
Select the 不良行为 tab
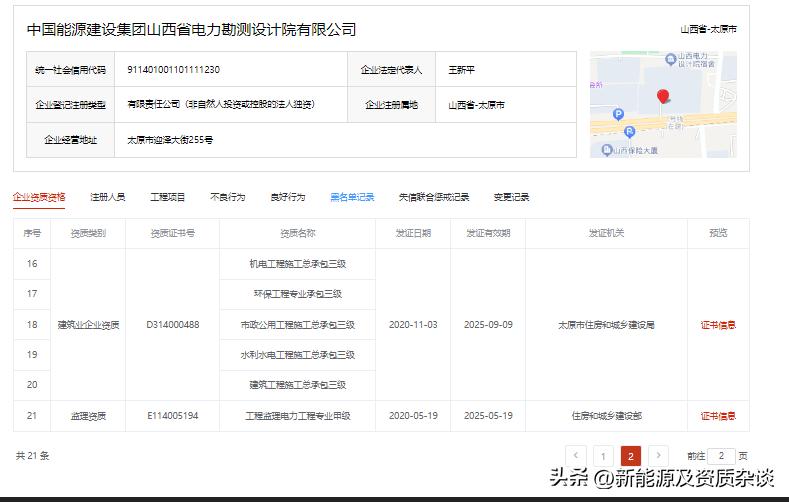pyautogui.click(x=227, y=197)
